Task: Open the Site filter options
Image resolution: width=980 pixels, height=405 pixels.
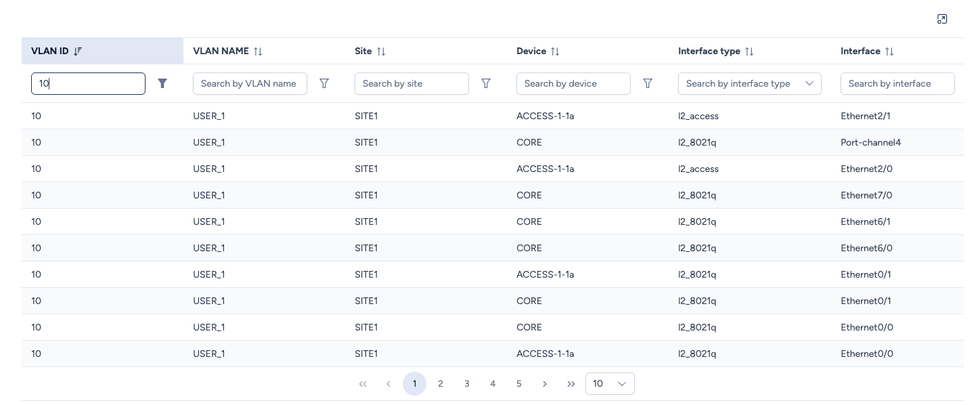Action: point(486,83)
